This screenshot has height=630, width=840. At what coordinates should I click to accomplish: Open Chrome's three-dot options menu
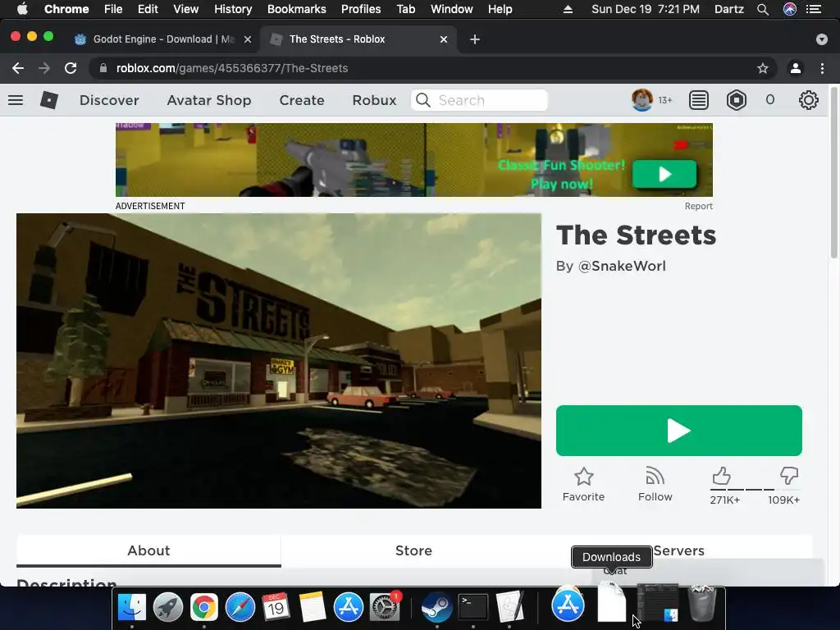pyautogui.click(x=822, y=68)
